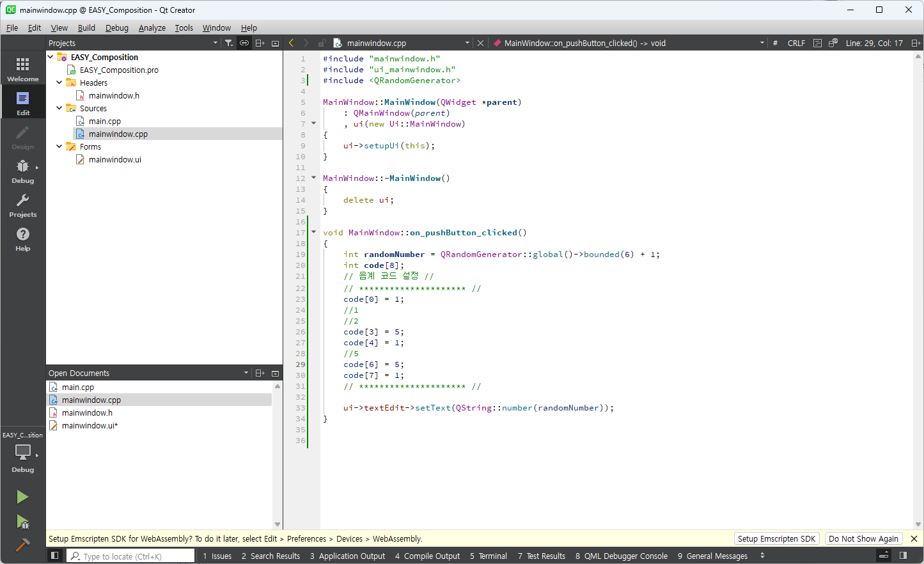Change line endings CRLF selector
Image resolution: width=924 pixels, height=564 pixels.
(796, 43)
